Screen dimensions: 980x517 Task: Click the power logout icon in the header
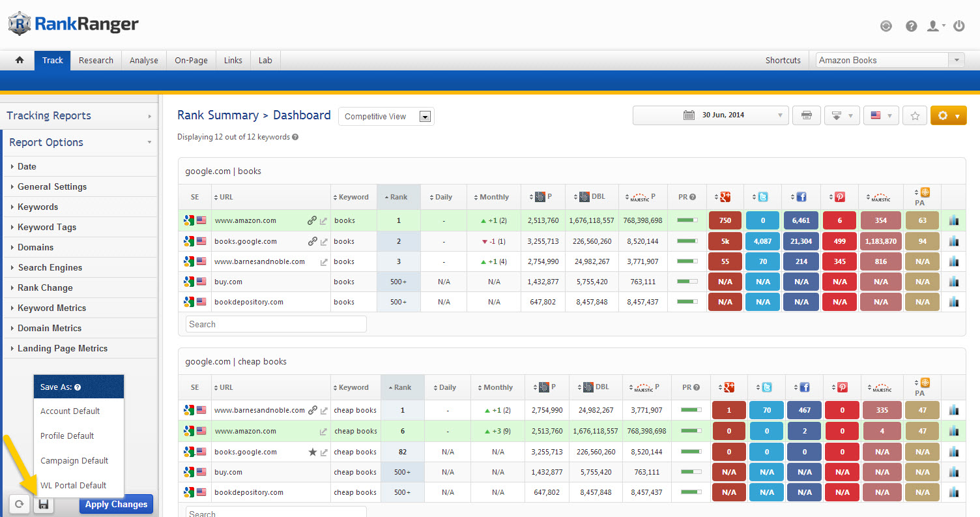pyautogui.click(x=958, y=26)
